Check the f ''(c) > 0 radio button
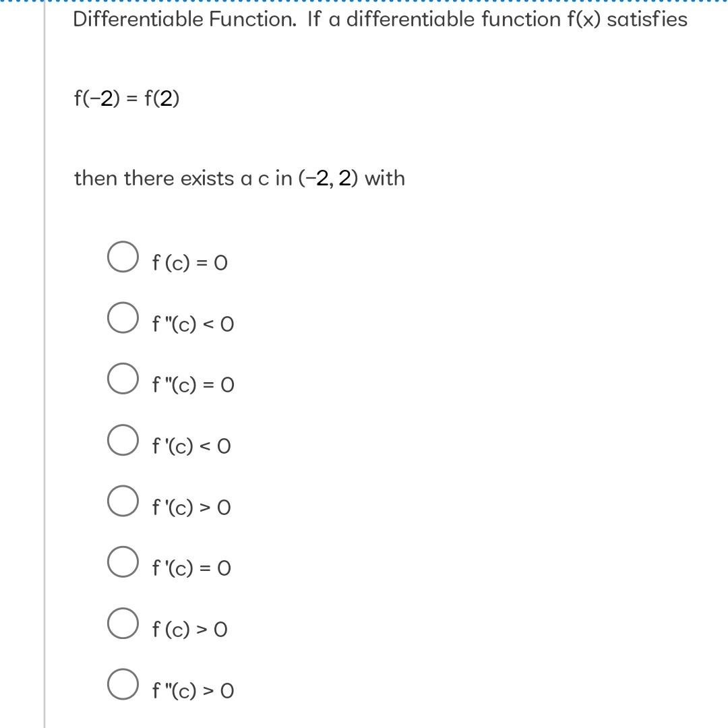 pyautogui.click(x=123, y=684)
